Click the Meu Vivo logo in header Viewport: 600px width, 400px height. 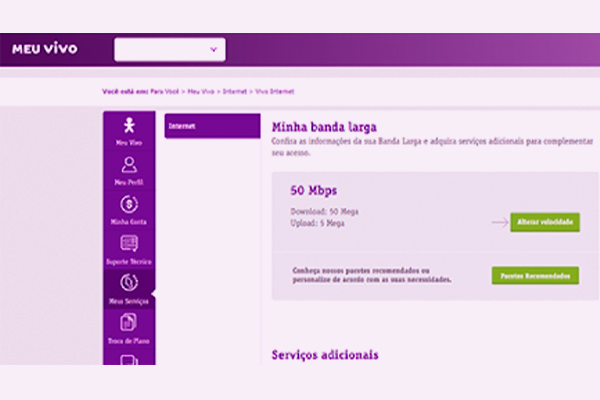point(44,49)
